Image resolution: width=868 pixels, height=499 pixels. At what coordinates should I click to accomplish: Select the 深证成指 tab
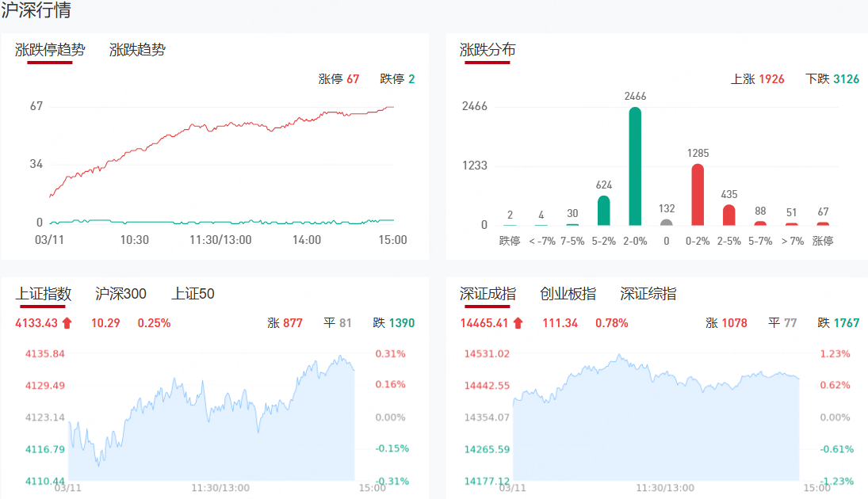(488, 294)
